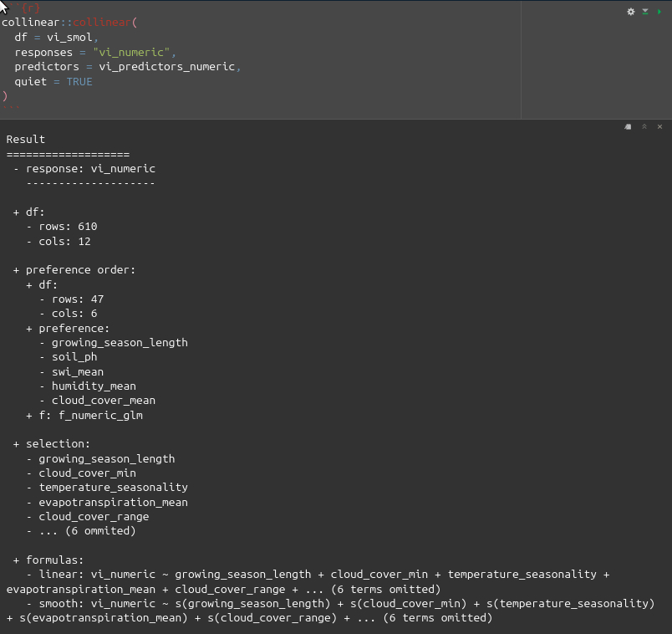The width and height of the screenshot is (672, 634).
Task: Click temperature_seasonality in the selection list
Action: pos(113,488)
